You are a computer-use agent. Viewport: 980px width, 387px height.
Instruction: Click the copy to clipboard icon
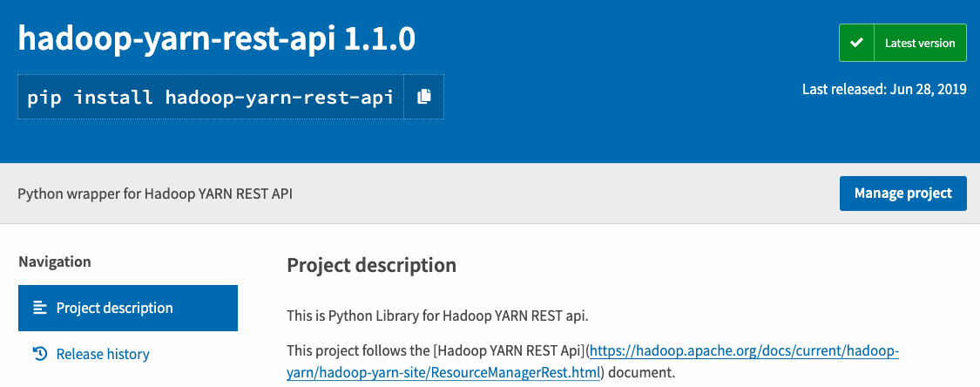point(423,96)
